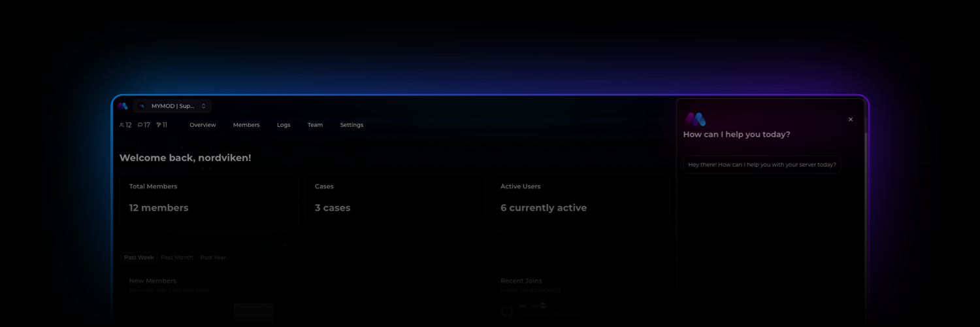Screen dimensions: 980x327
Task: Click the MYMOD logo in top-left corner
Action: tap(123, 106)
